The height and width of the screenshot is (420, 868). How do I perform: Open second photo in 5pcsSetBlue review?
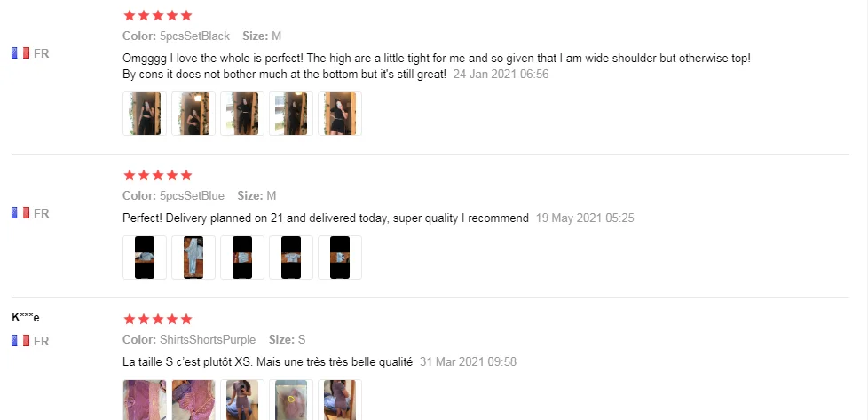(193, 258)
